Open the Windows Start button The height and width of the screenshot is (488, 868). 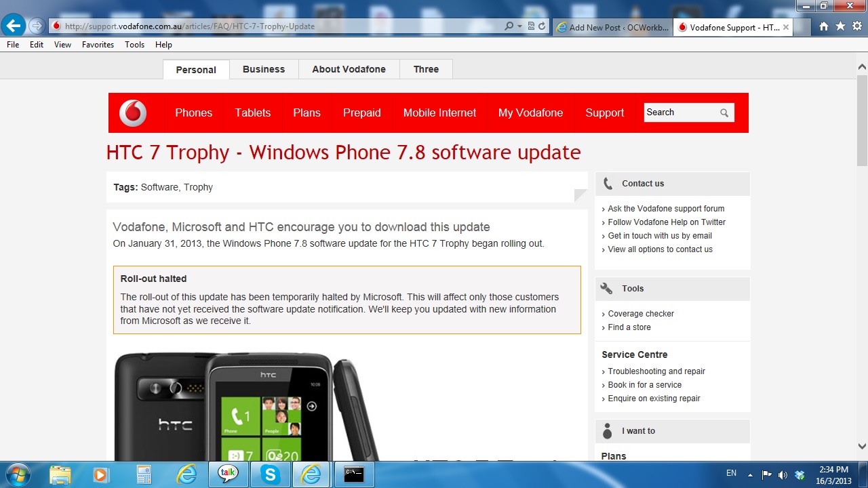coord(18,474)
